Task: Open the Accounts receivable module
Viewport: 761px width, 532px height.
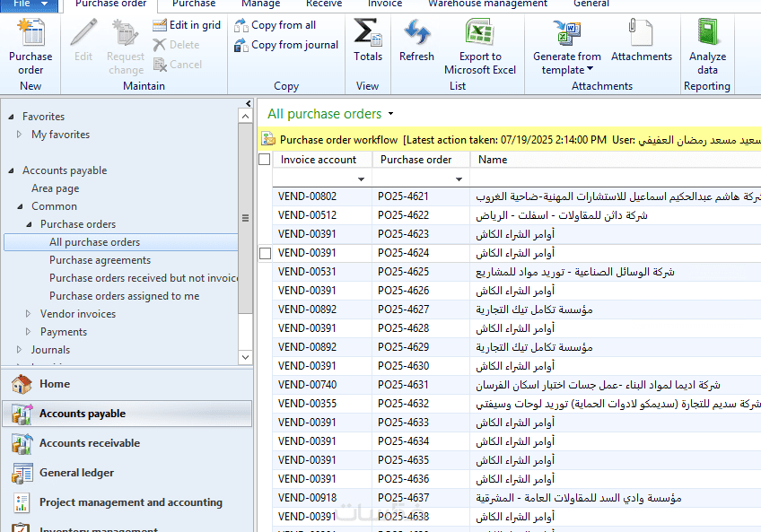Action: (x=127, y=443)
